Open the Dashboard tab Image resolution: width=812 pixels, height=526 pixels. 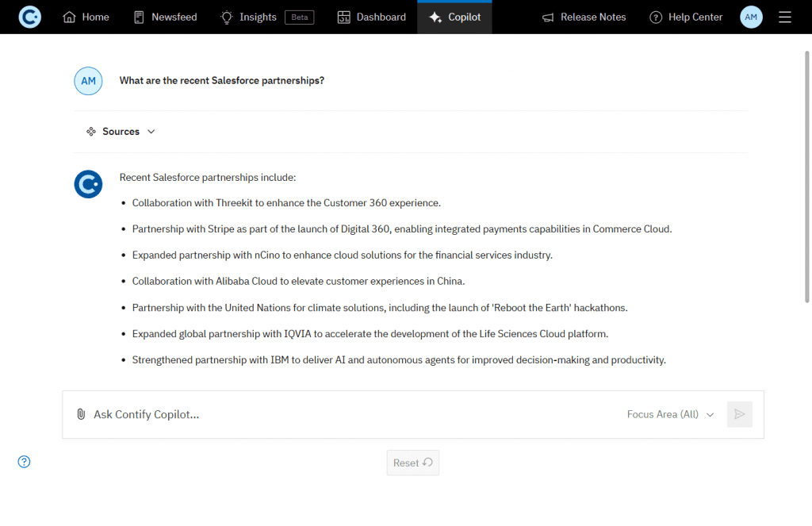371,17
